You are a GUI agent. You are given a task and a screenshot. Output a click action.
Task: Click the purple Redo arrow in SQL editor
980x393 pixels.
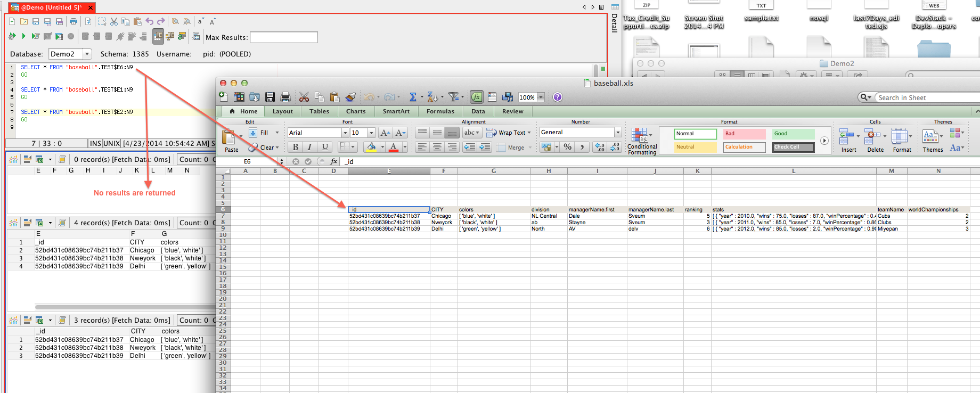161,21
